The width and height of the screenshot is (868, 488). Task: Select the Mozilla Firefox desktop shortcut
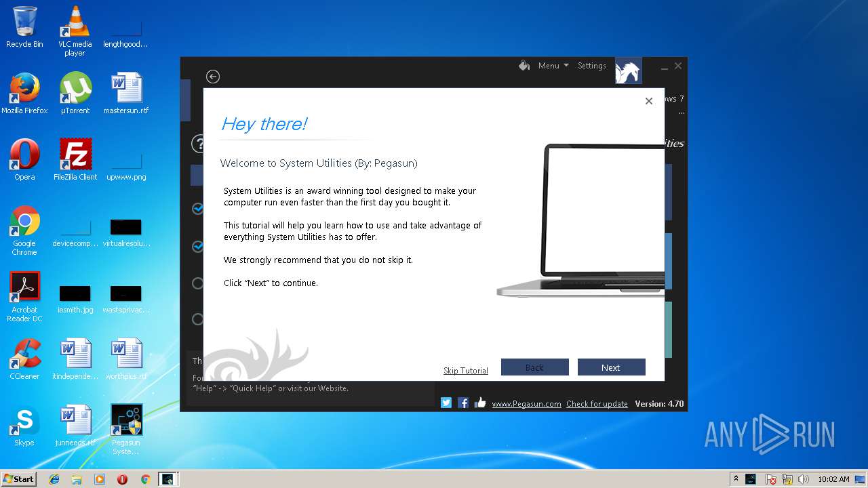pos(24,94)
